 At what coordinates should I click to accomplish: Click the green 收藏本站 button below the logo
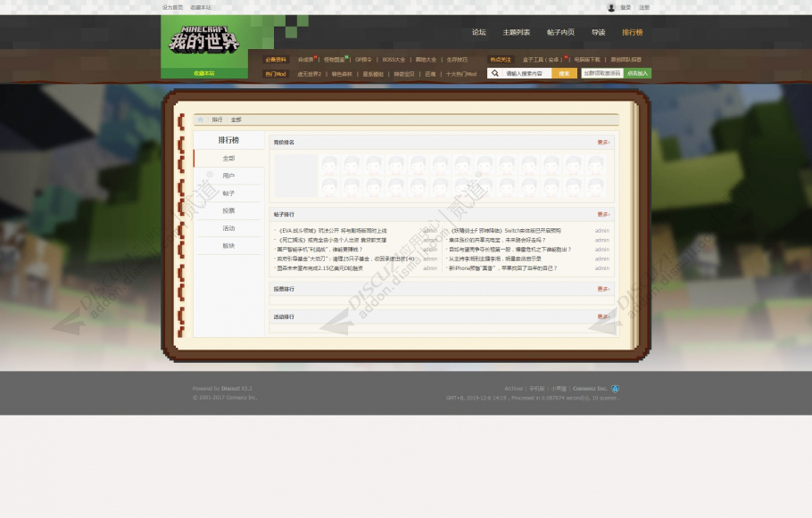coord(204,73)
